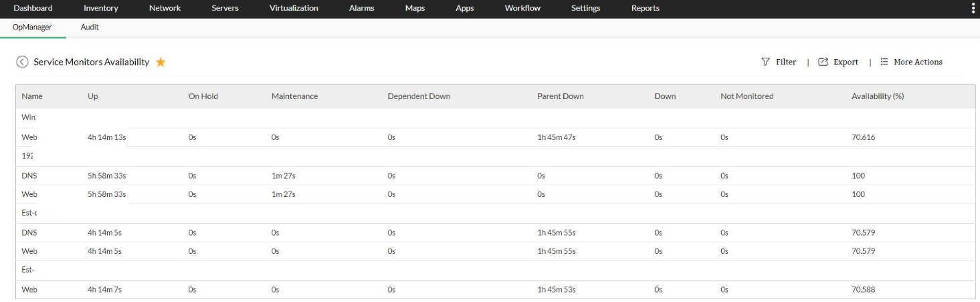This screenshot has width=980, height=302.
Task: Click the back arrow circle icon
Action: point(22,62)
